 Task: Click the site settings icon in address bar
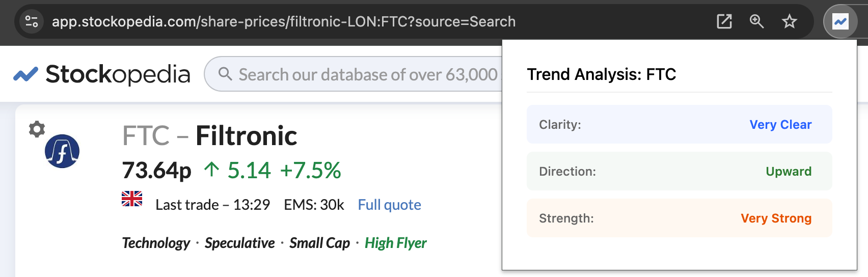coord(32,21)
